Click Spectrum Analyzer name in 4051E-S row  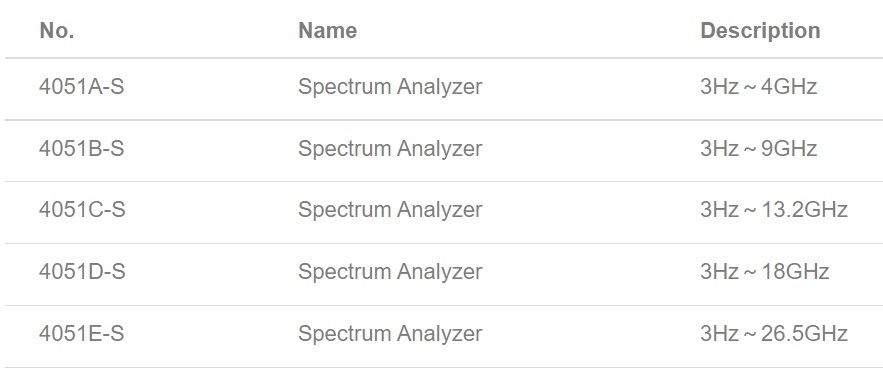click(x=390, y=334)
